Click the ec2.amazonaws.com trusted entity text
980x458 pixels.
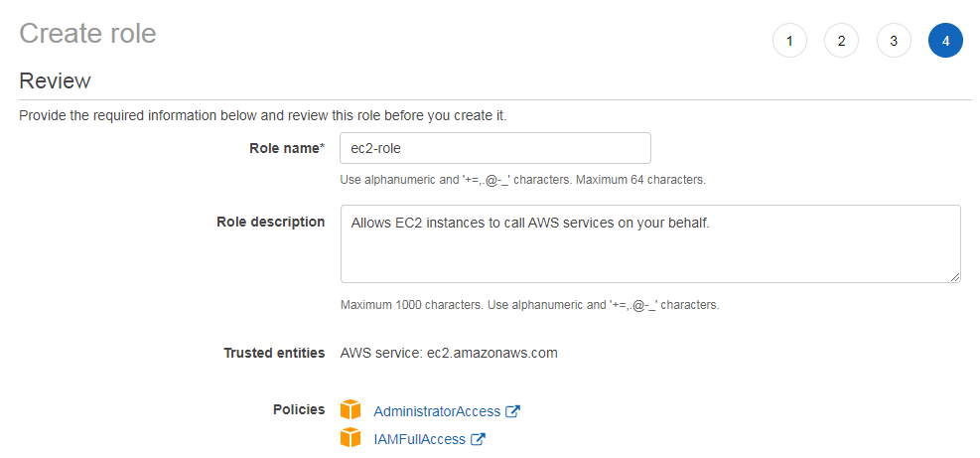[x=491, y=353]
